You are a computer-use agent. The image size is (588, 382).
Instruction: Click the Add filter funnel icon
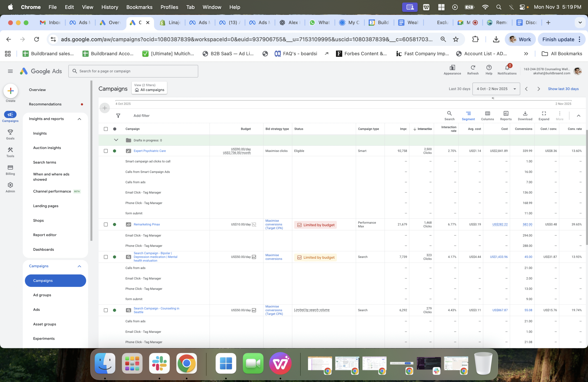pyautogui.click(x=118, y=116)
